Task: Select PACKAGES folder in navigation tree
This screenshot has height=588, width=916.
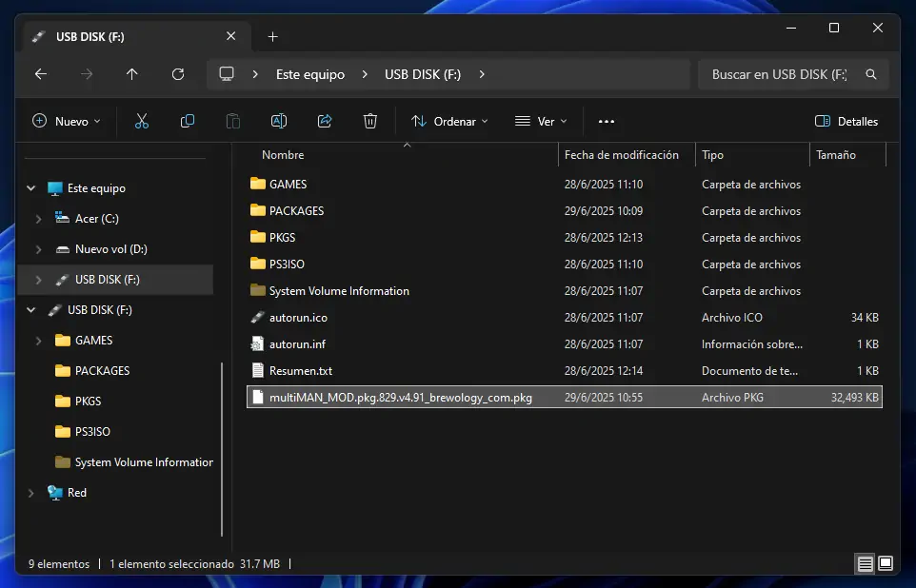Action: (102, 371)
